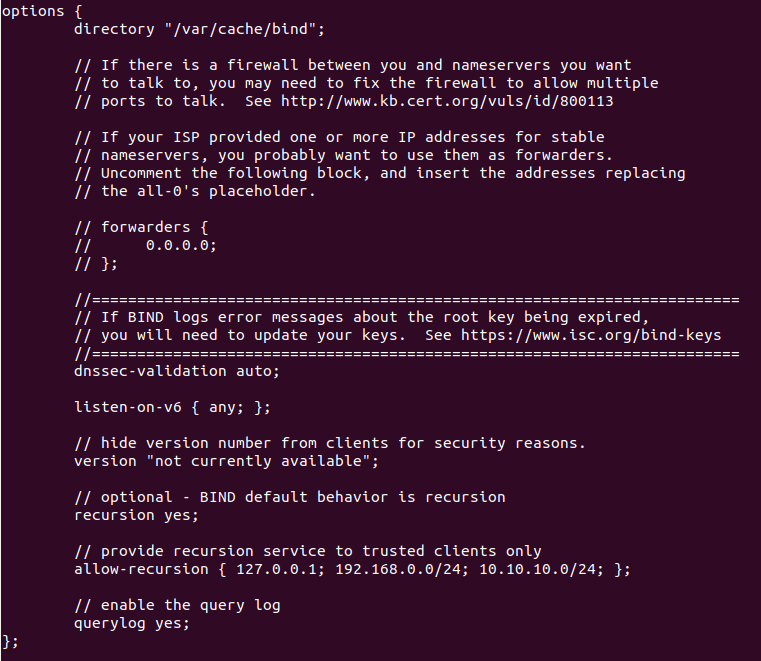Click the 'listen-on-v6 { any; };' line
This screenshot has height=661, width=761.
pos(172,407)
